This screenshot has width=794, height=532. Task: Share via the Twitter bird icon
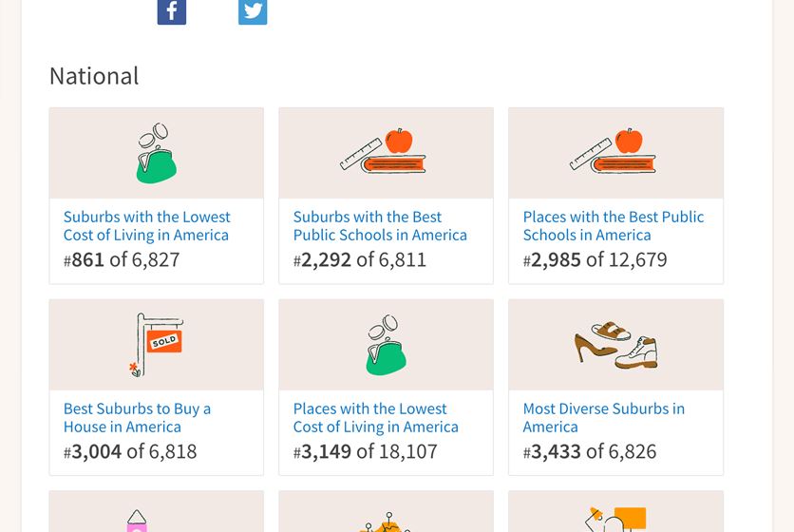tap(253, 11)
